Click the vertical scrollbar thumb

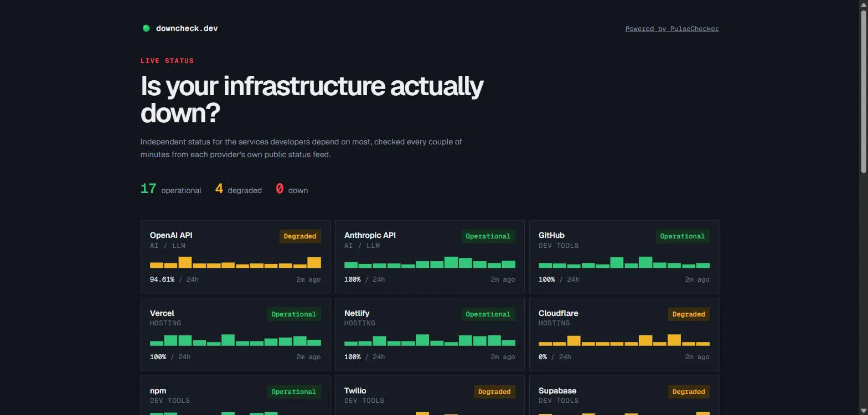pos(863,91)
